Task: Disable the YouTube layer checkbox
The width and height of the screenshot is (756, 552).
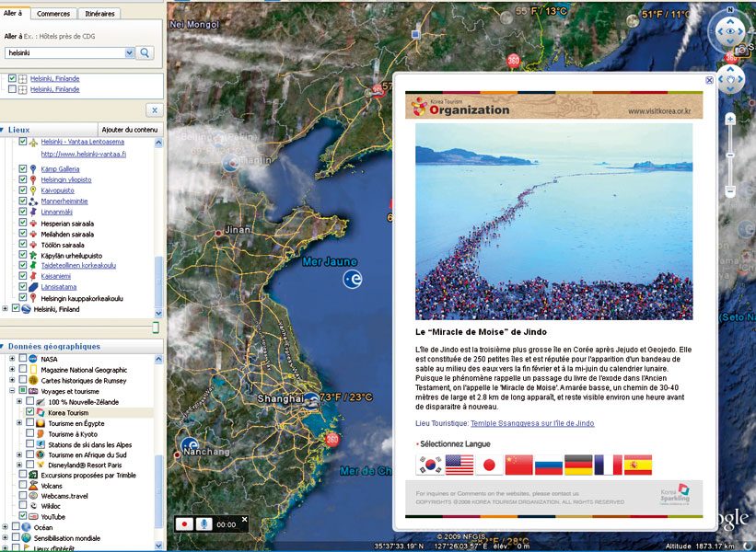Action: [x=22, y=517]
